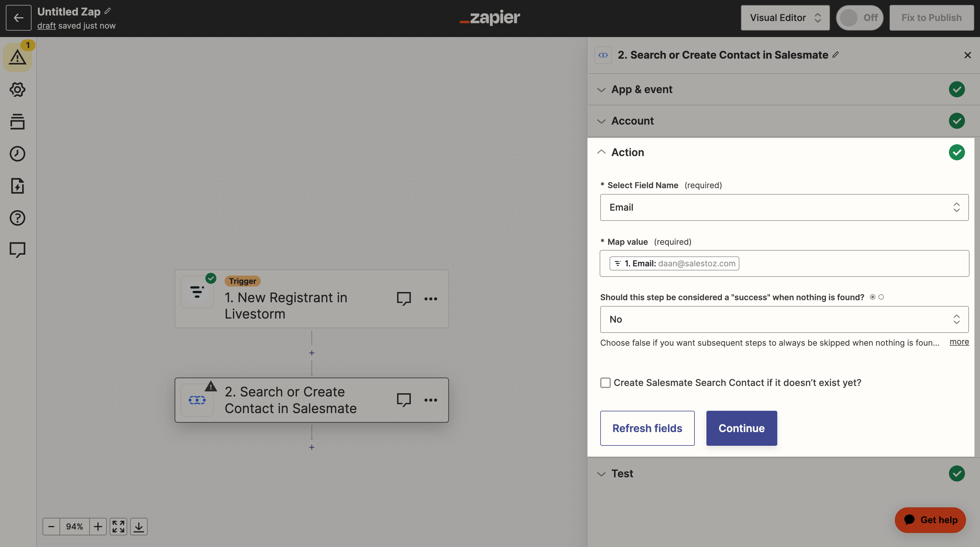Click inside the Map value field
The height and width of the screenshot is (547, 980).
click(x=784, y=264)
